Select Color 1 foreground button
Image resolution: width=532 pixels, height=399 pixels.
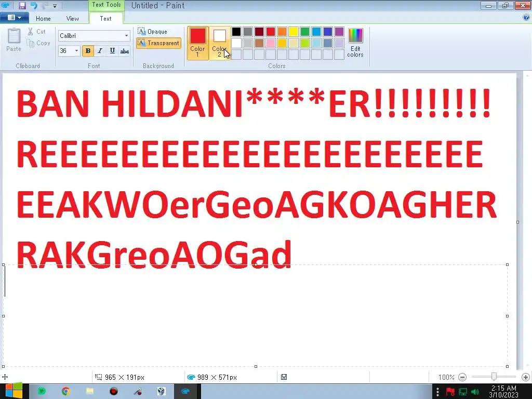(x=198, y=43)
